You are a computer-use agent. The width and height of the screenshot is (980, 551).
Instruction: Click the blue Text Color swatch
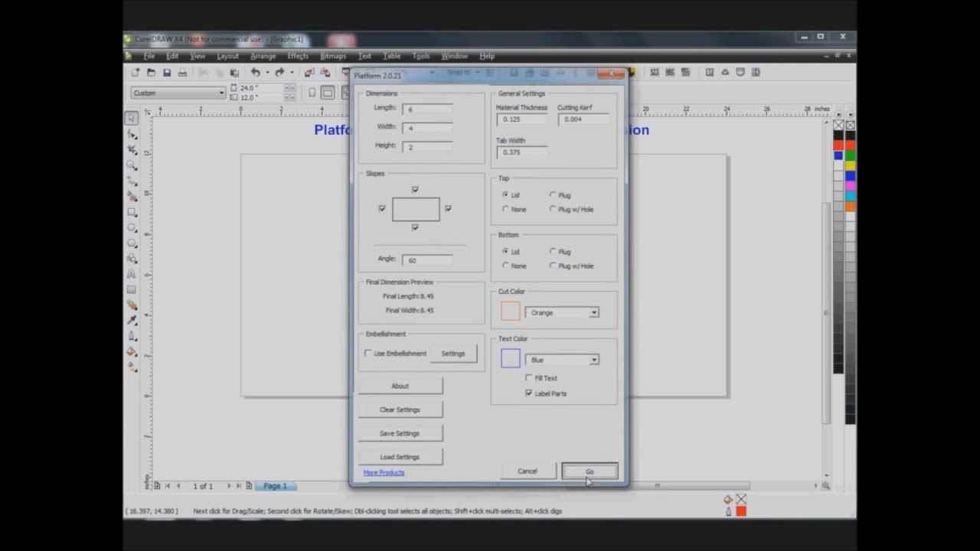click(511, 358)
